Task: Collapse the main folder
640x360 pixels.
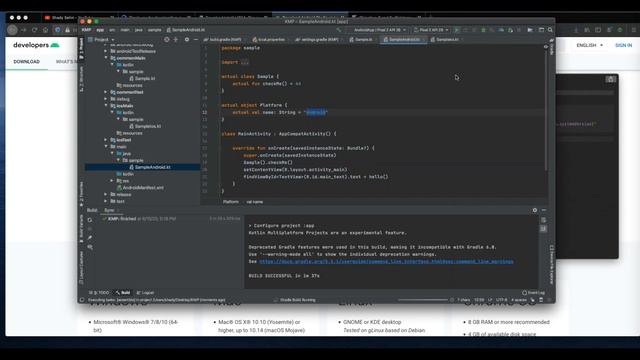Action: coord(106,147)
